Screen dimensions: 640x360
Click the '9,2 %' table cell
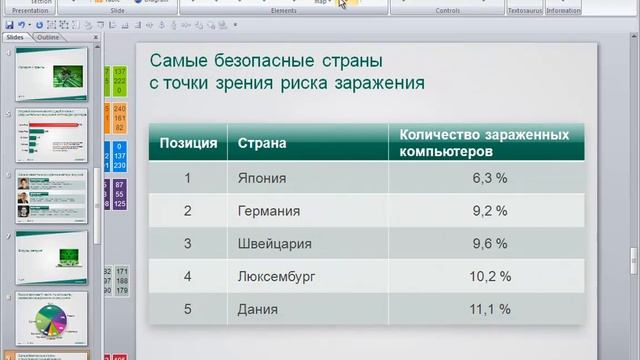tap(486, 211)
